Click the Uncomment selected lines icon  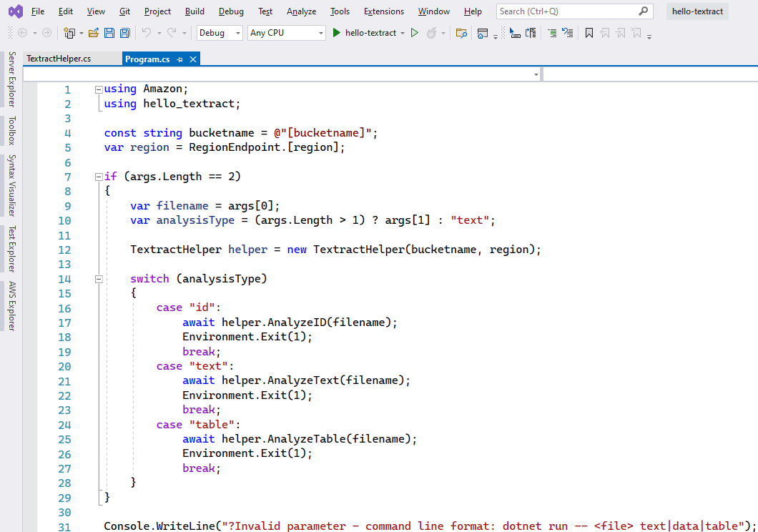(568, 33)
